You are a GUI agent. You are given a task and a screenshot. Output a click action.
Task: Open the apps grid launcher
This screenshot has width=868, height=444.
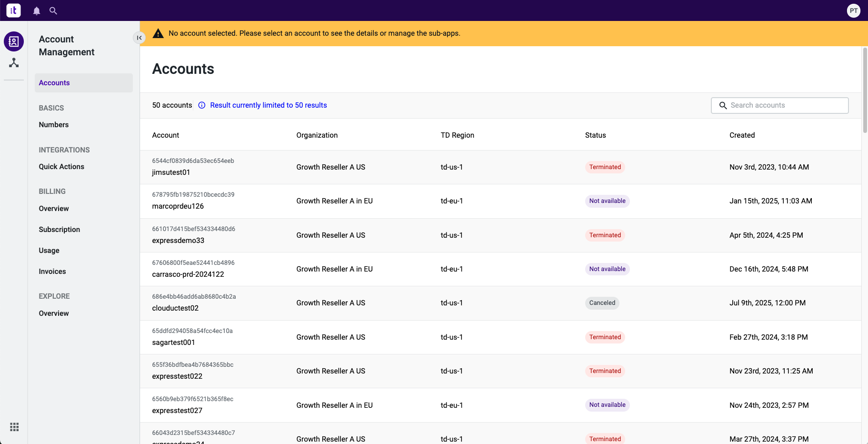(14, 427)
